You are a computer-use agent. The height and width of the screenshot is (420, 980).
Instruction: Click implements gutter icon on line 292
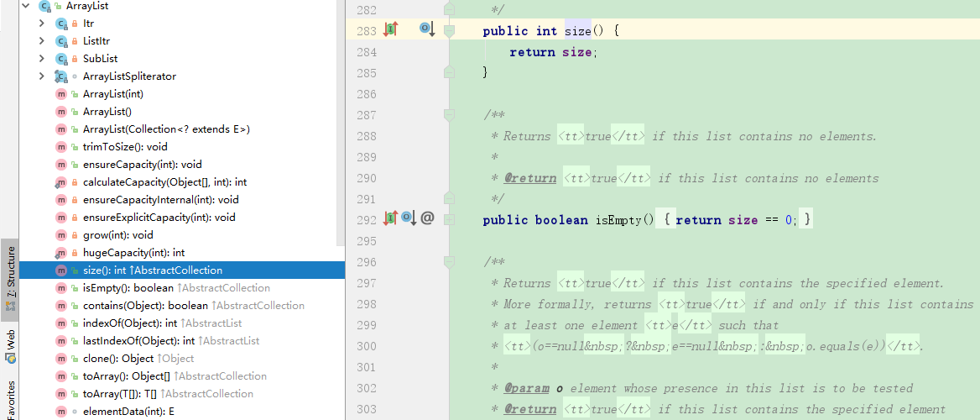(390, 219)
